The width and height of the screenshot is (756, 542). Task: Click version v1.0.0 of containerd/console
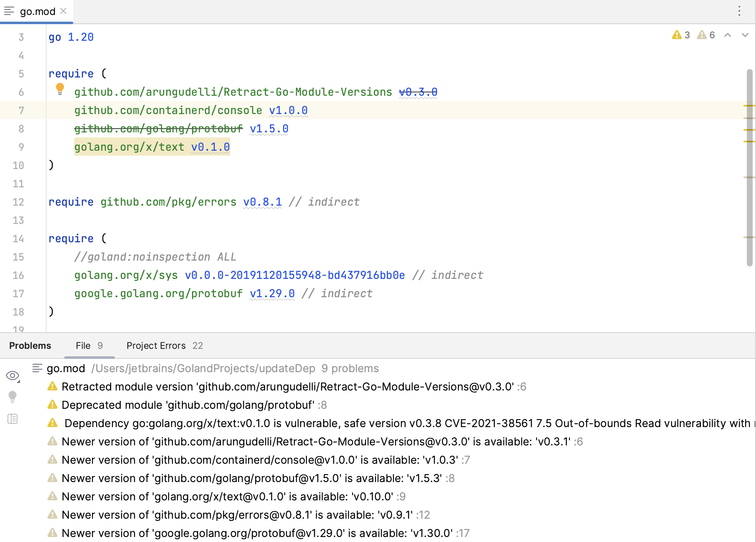click(288, 110)
